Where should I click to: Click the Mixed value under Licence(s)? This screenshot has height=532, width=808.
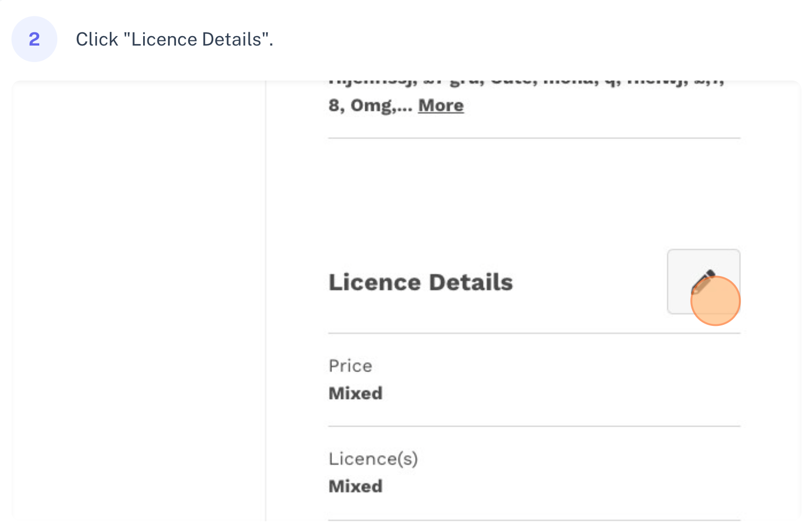(355, 486)
